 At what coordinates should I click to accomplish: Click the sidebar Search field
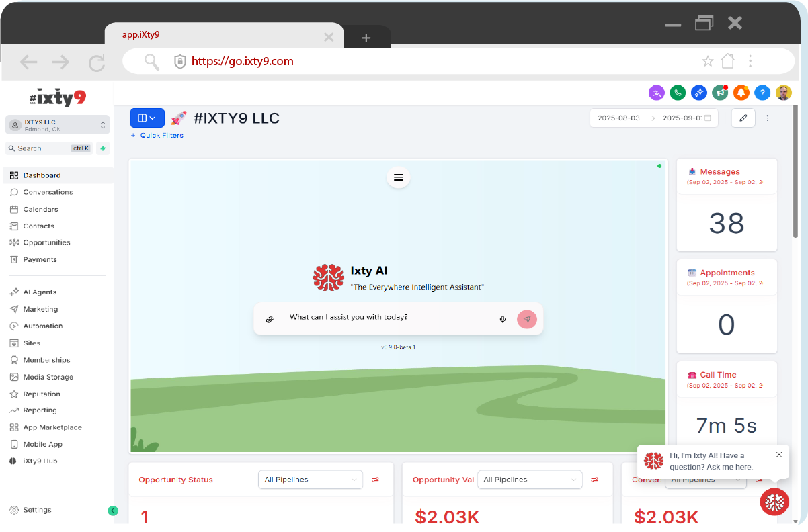pyautogui.click(x=49, y=148)
